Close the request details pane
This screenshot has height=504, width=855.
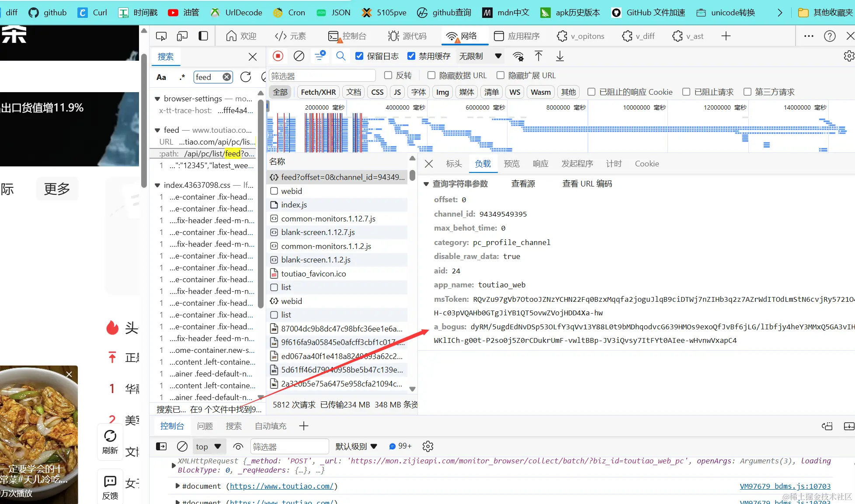coord(429,164)
